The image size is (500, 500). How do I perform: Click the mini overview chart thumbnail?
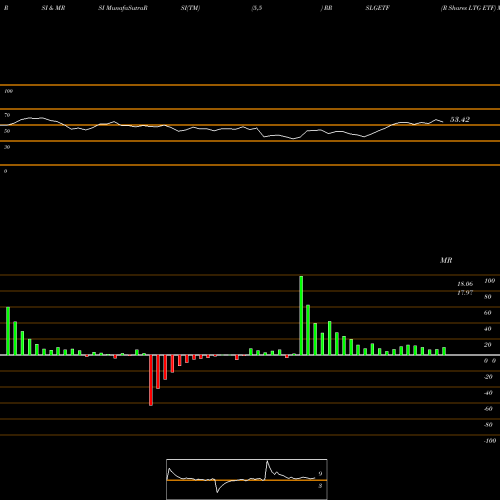point(247,479)
